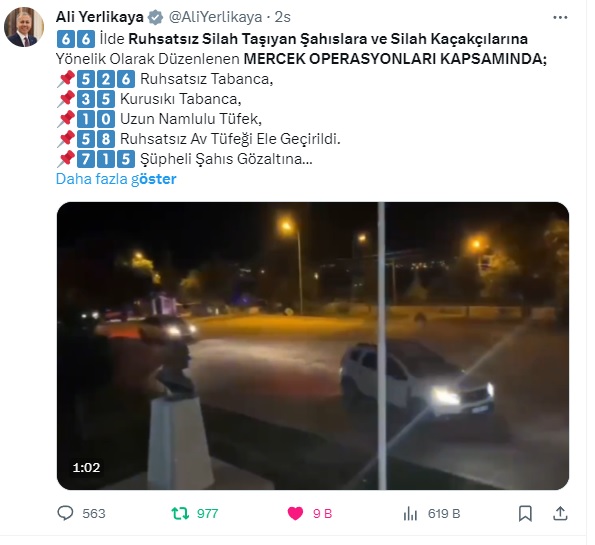The height and width of the screenshot is (545, 595).
Task: Play the night street video
Action: 313,346
